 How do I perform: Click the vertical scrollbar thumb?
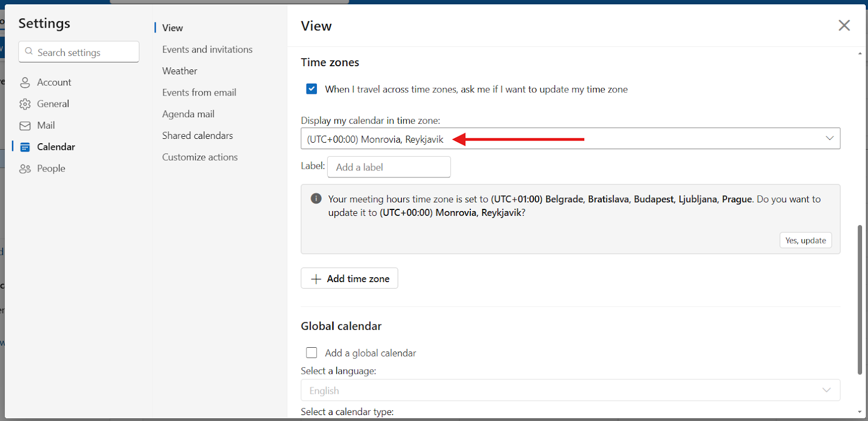859,299
